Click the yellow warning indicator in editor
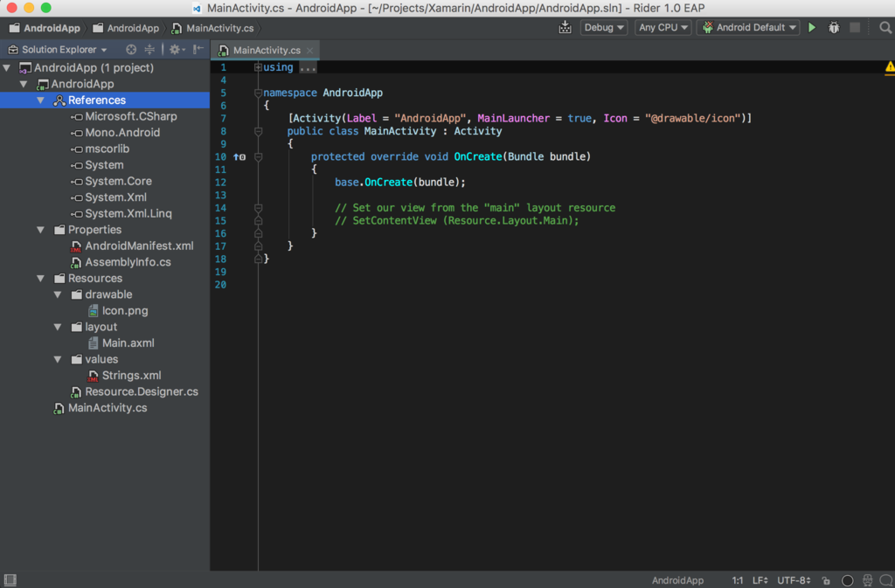895x588 pixels. pyautogui.click(x=889, y=67)
